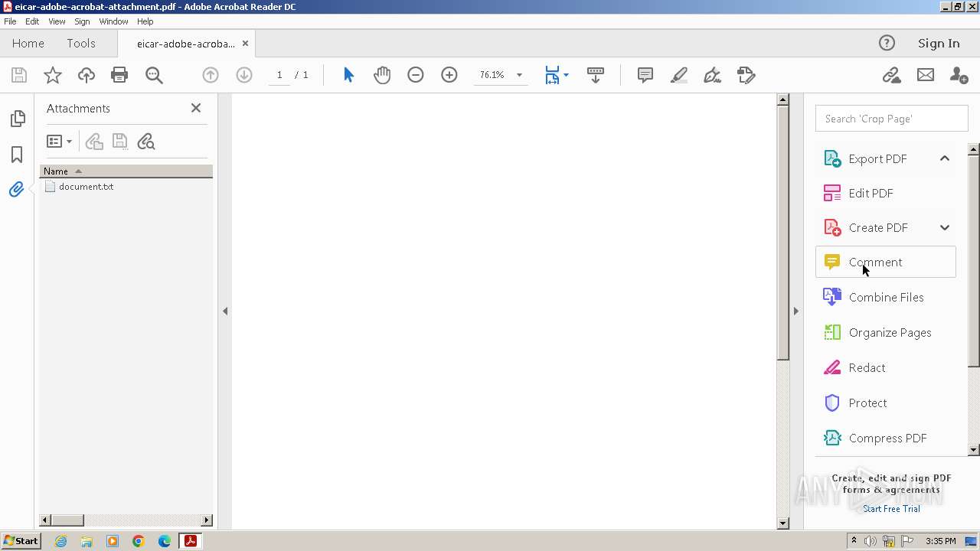This screenshot has width=980, height=551.
Task: Open the Edit PDF tool
Action: coord(886,193)
